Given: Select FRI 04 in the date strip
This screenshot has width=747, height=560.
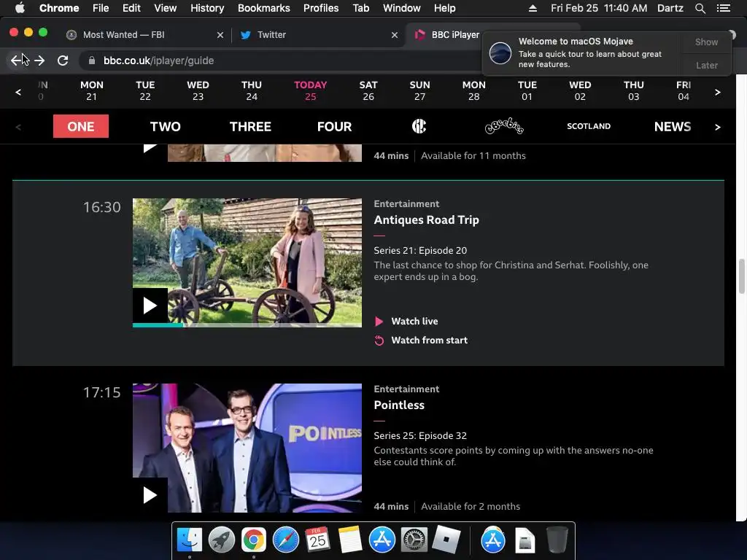Looking at the screenshot, I should 684,90.
